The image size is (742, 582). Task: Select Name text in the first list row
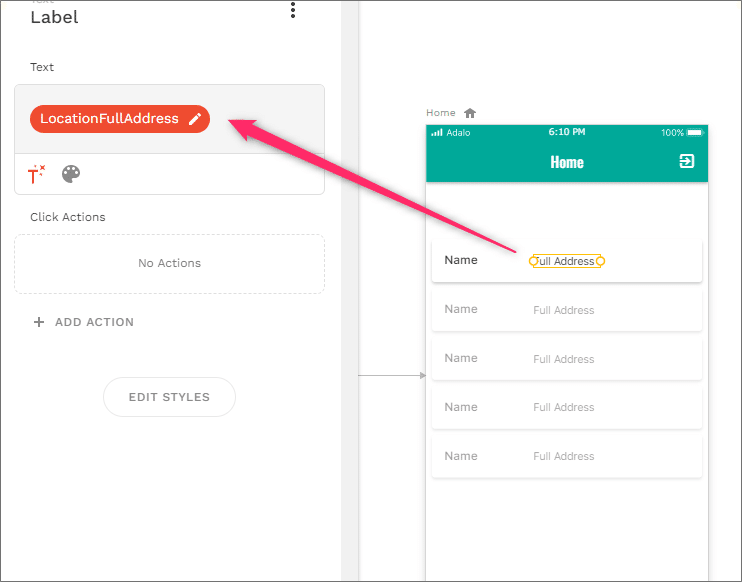click(x=461, y=260)
